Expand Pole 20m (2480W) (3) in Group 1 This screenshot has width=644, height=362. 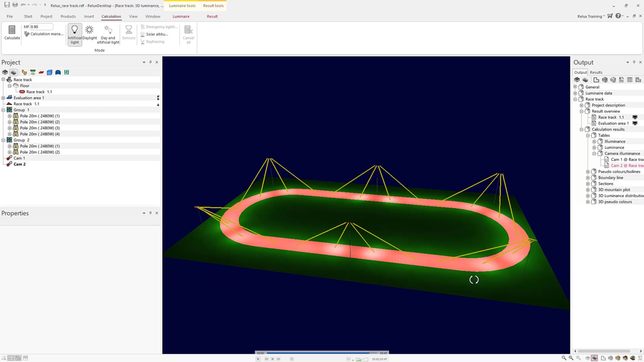[x=10, y=128]
